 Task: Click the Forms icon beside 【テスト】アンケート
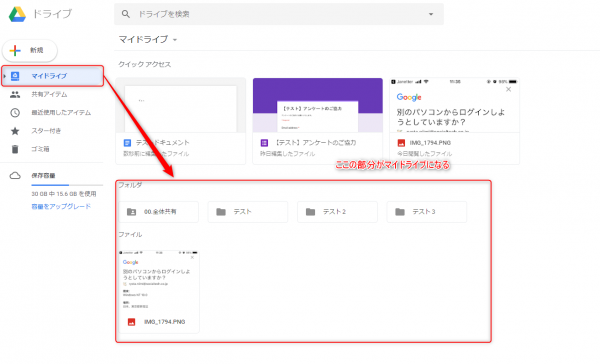(x=264, y=143)
